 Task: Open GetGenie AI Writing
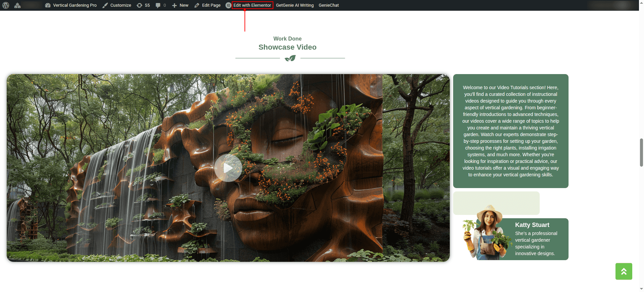[x=295, y=5]
